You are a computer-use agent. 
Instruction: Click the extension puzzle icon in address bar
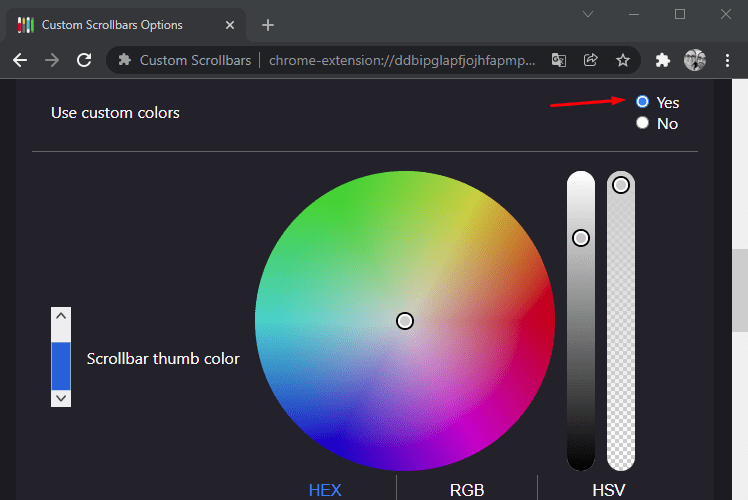125,60
